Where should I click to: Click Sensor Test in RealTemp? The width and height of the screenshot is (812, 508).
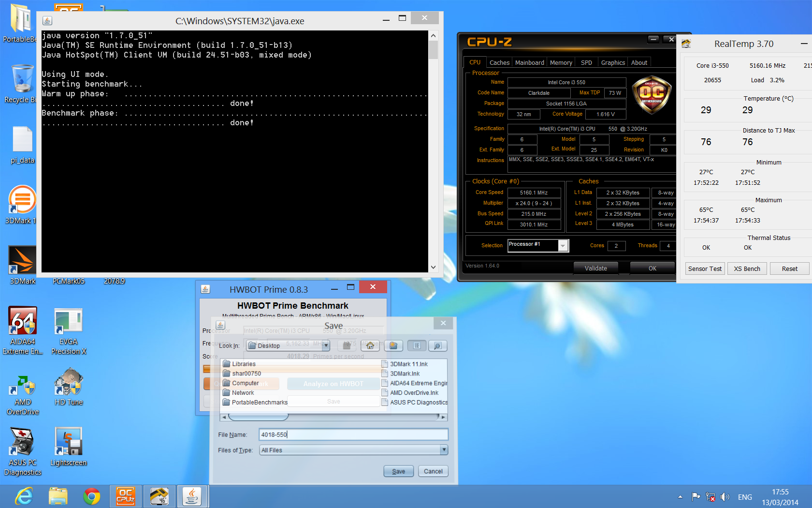[705, 269]
